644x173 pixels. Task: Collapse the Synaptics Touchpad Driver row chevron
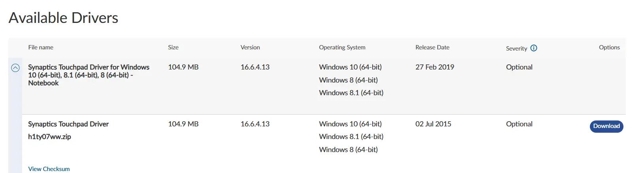[x=15, y=68]
